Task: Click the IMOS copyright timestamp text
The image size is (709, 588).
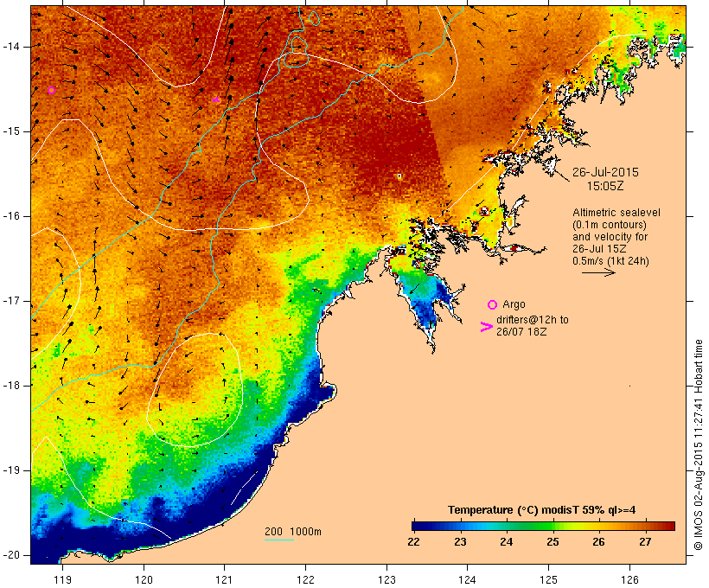Action: click(698, 444)
